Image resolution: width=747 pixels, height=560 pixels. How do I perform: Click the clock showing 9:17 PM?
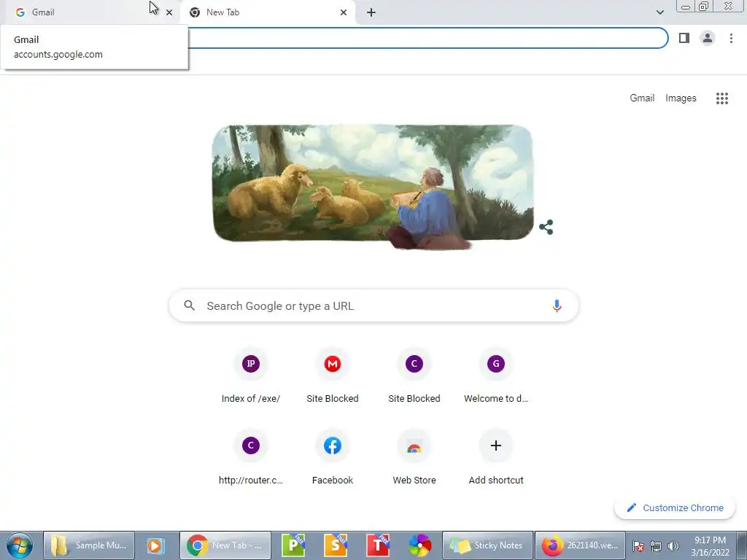coord(711,546)
